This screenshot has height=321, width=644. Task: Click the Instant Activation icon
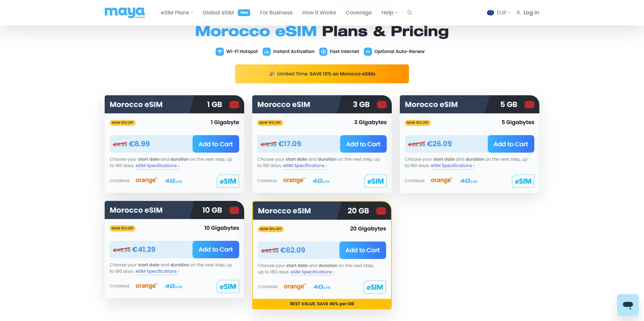267,52
